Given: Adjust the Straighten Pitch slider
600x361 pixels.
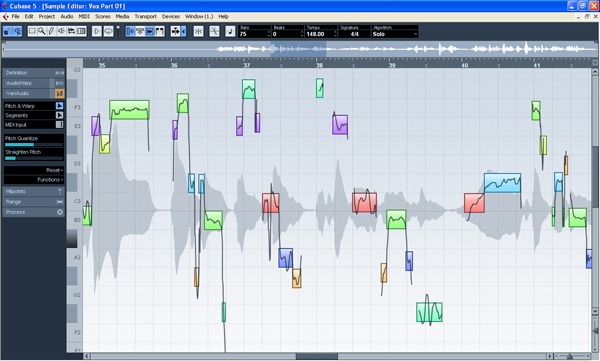Looking at the screenshot, I should 34,158.
